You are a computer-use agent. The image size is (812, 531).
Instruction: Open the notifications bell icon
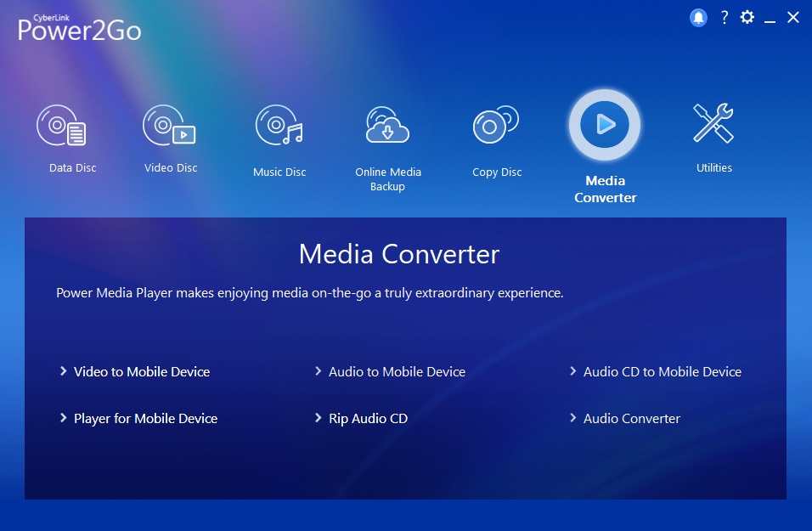[x=698, y=18]
